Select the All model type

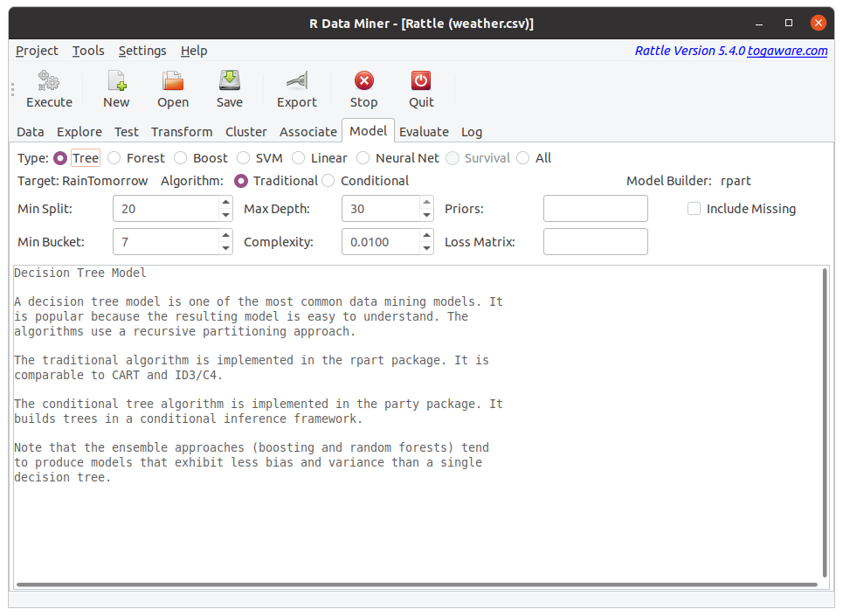(522, 158)
